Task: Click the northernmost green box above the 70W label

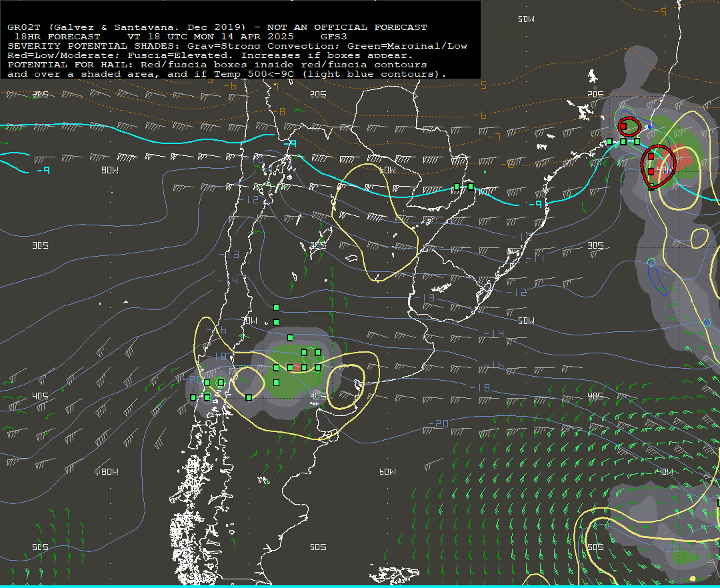Action: 276,307
